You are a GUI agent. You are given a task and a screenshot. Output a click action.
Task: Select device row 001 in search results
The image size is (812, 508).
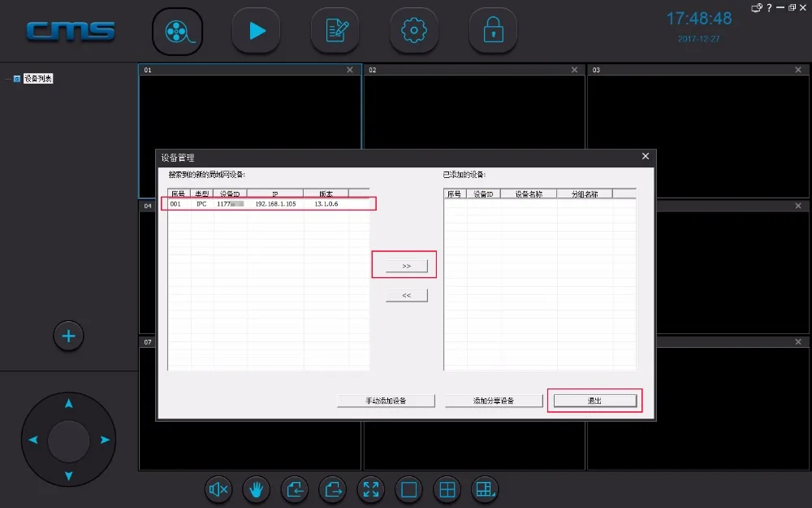point(268,203)
